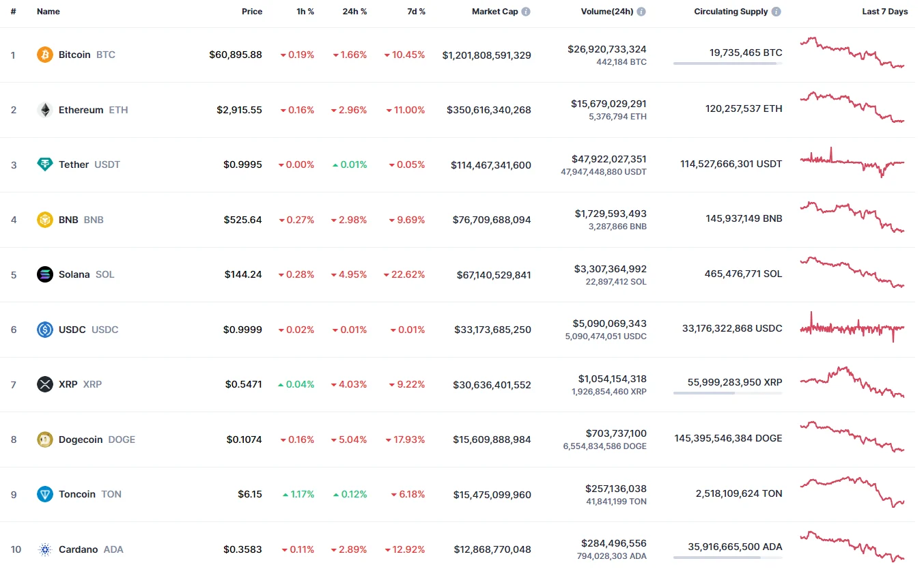The width and height of the screenshot is (924, 576).
Task: Click XRP's circulating supply progress bar
Action: point(727,393)
